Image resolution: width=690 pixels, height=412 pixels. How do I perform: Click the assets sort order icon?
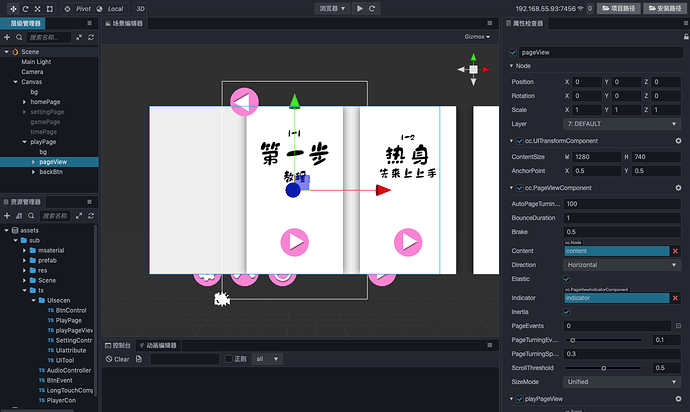[19, 216]
